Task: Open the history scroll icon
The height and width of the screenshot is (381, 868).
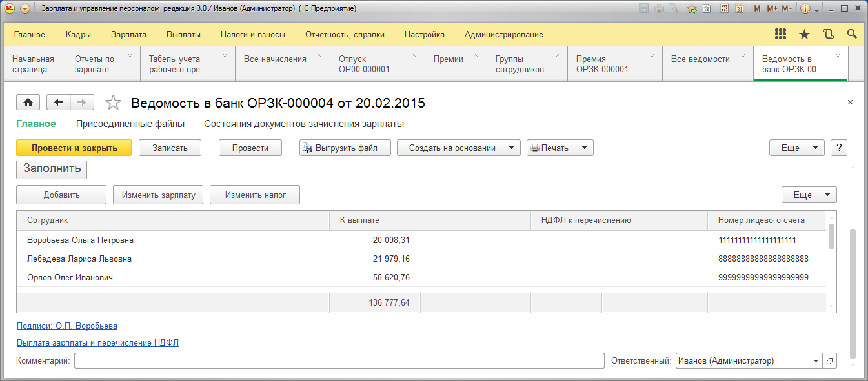Action: click(828, 34)
